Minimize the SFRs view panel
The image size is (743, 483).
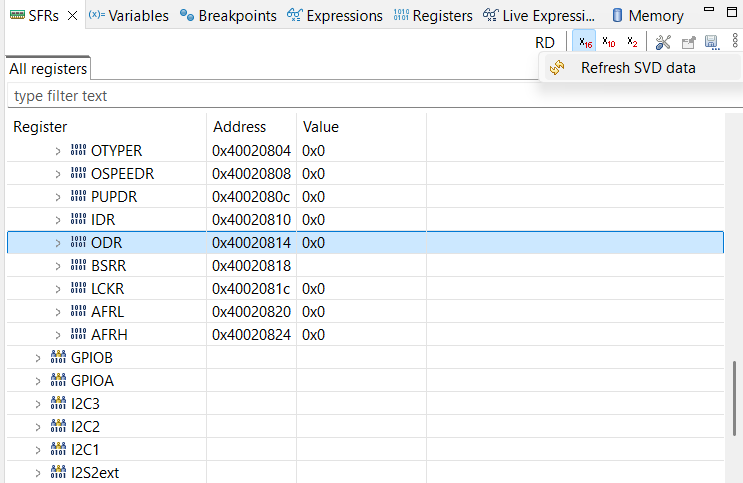pos(709,9)
